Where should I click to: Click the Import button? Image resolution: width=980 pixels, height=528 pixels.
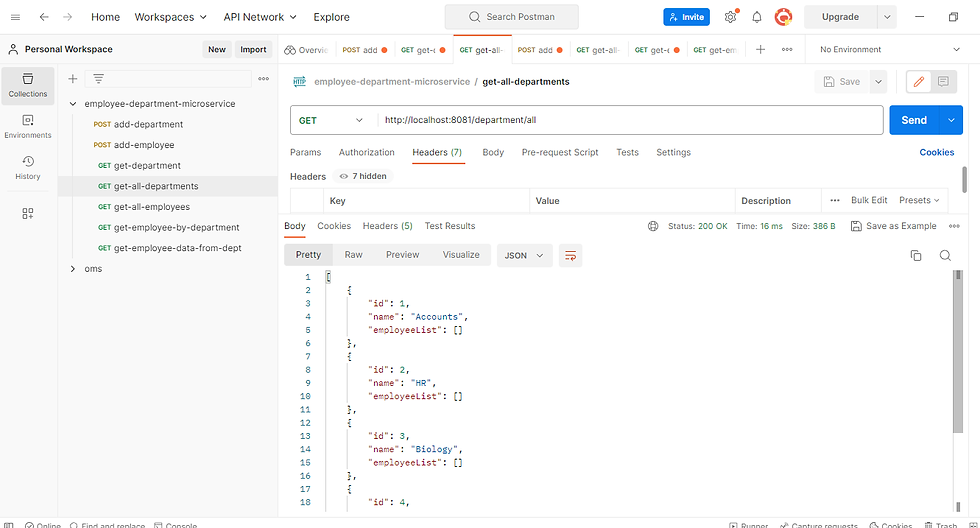click(x=253, y=49)
